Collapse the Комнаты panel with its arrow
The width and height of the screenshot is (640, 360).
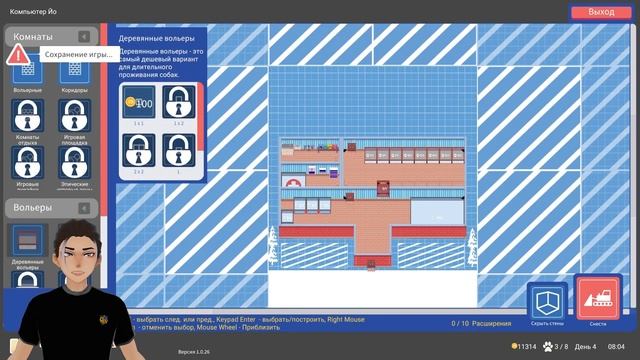point(84,37)
